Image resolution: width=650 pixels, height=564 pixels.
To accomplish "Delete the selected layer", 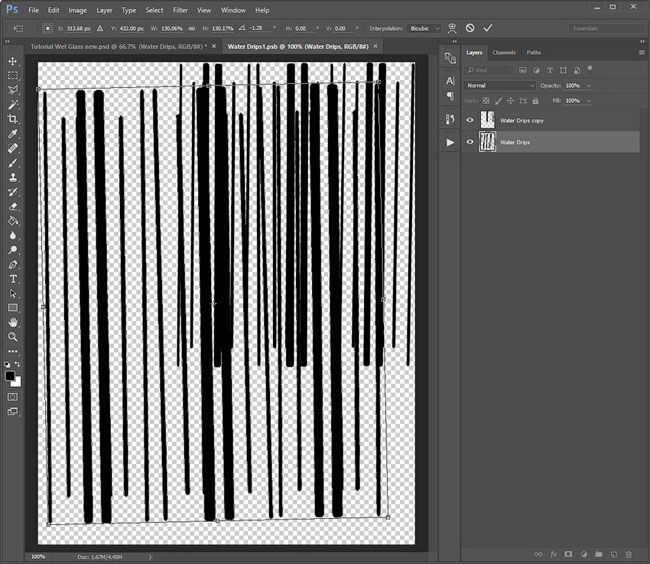I will point(629,554).
